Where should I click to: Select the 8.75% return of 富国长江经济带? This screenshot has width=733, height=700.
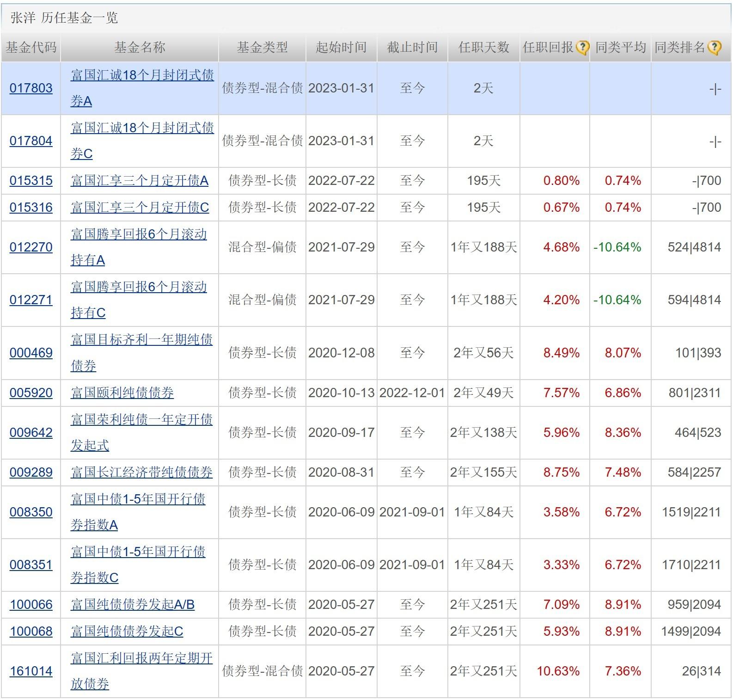562,473
